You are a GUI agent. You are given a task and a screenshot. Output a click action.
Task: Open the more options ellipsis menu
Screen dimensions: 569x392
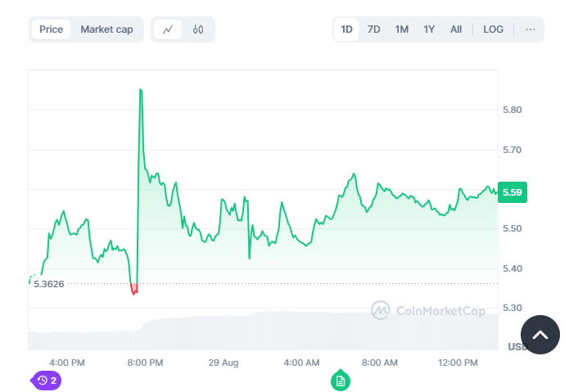point(531,29)
